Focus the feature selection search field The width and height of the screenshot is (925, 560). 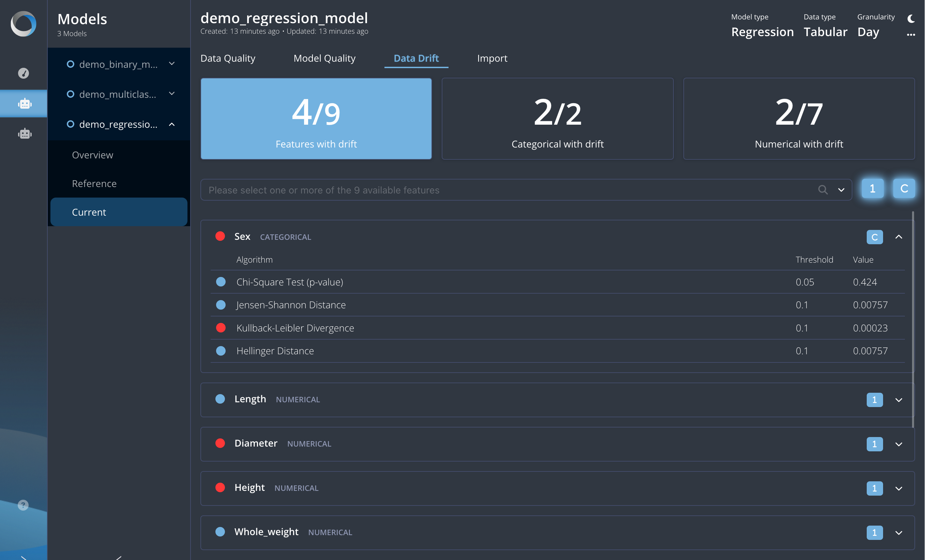pyautogui.click(x=526, y=190)
